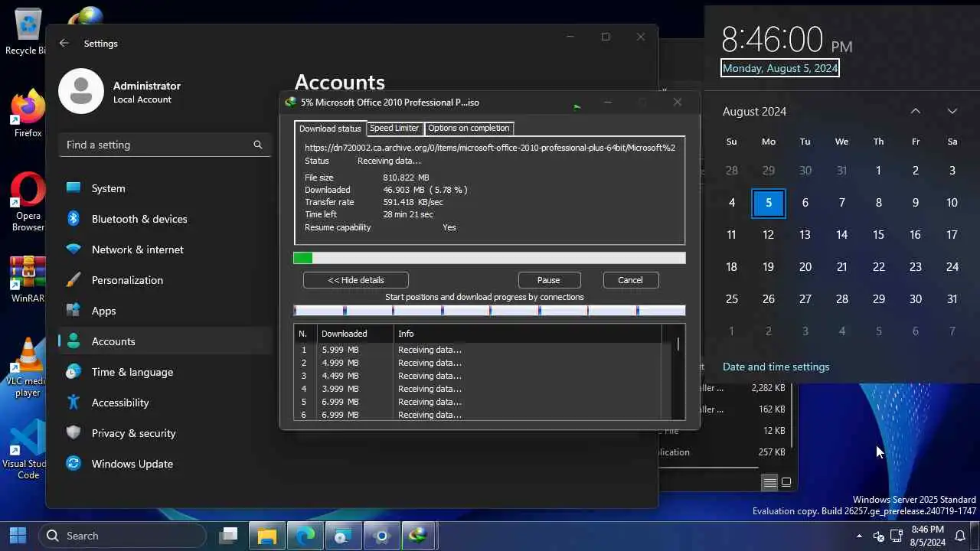Open Network & internet settings

click(165, 249)
